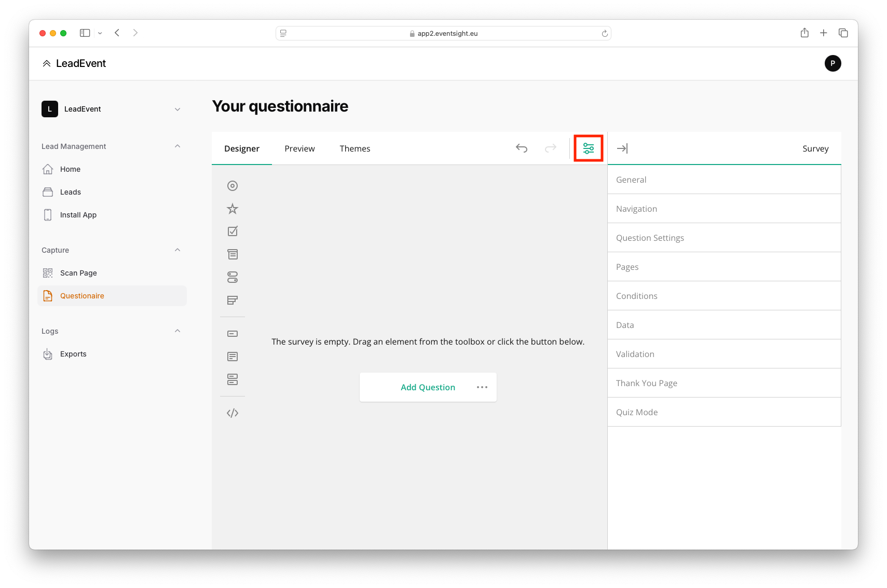Click the undo arrow in designer toolbar
Image resolution: width=887 pixels, height=588 pixels.
[x=522, y=148]
